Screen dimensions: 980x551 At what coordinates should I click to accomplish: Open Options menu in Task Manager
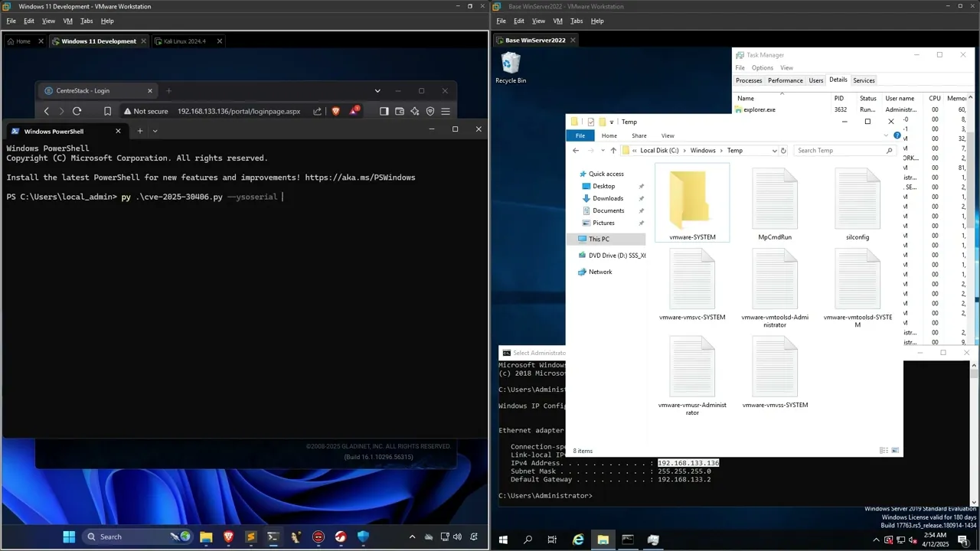coord(763,68)
